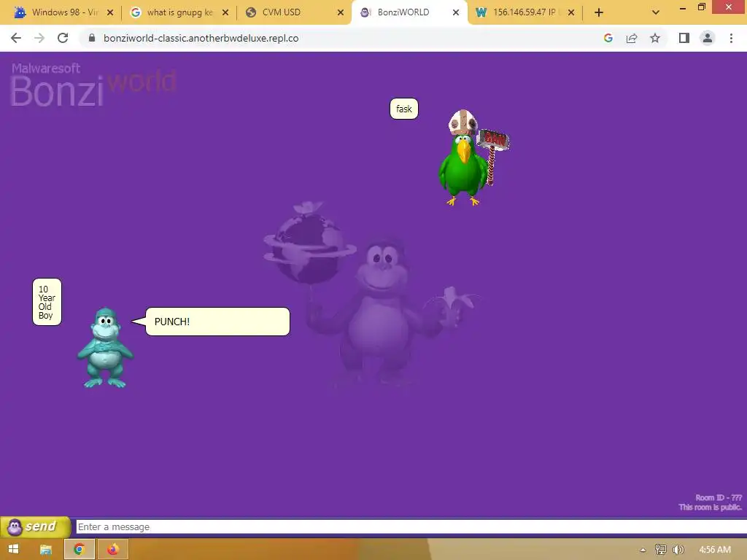Click the 'Room ID - ???' text
Screen dimensions: 747x560
point(719,497)
